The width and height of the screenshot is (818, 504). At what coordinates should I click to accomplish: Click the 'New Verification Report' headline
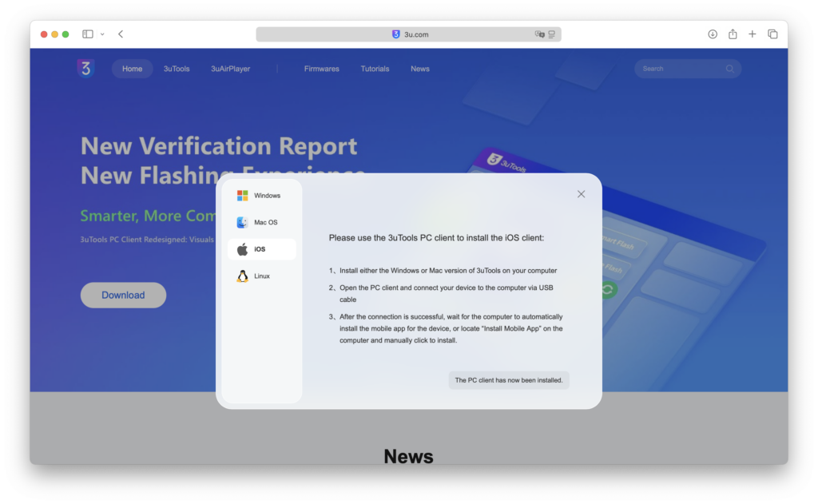[x=219, y=146]
